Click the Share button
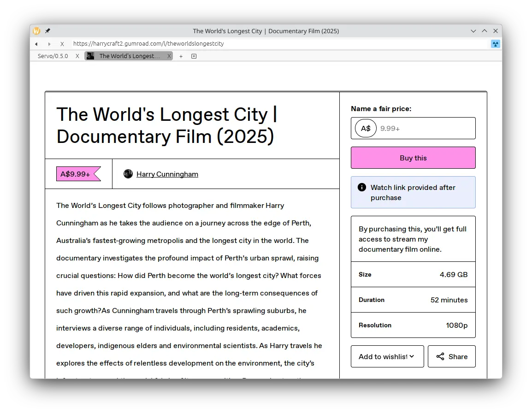532x414 pixels. (452, 356)
